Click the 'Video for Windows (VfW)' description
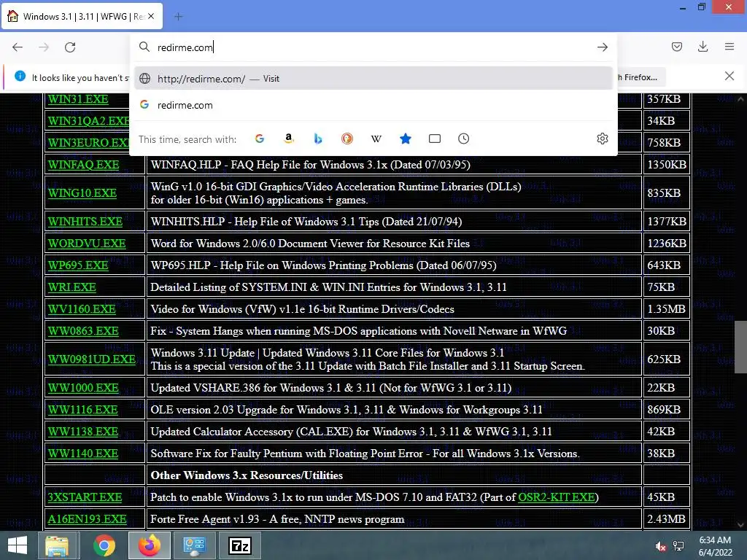This screenshot has width=747, height=560. point(303,309)
